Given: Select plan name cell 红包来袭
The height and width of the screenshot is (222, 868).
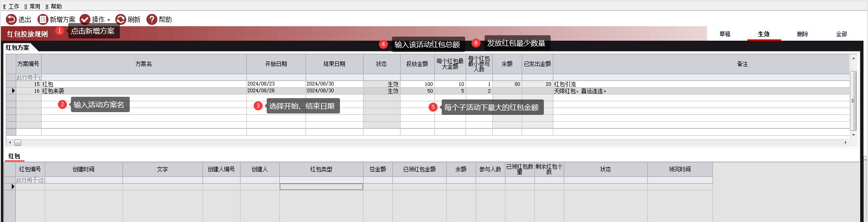Looking at the screenshot, I should 144,91.
